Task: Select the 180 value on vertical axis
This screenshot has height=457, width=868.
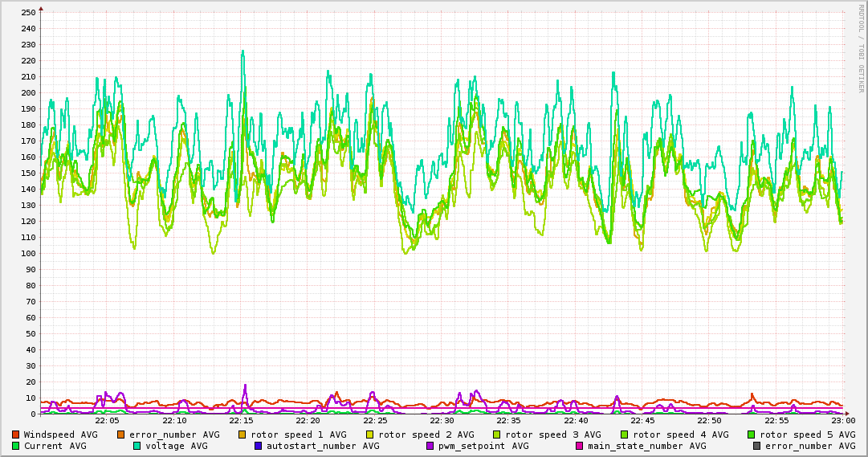Action: coord(27,124)
